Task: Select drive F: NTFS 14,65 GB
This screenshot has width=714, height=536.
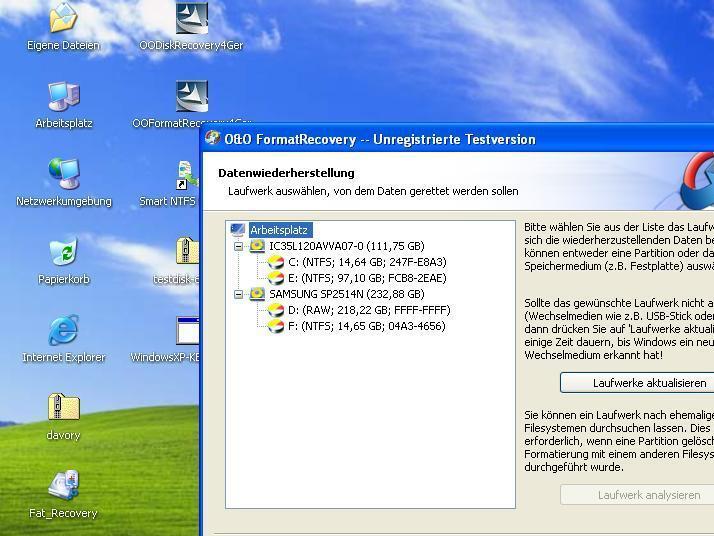Action: (366, 326)
